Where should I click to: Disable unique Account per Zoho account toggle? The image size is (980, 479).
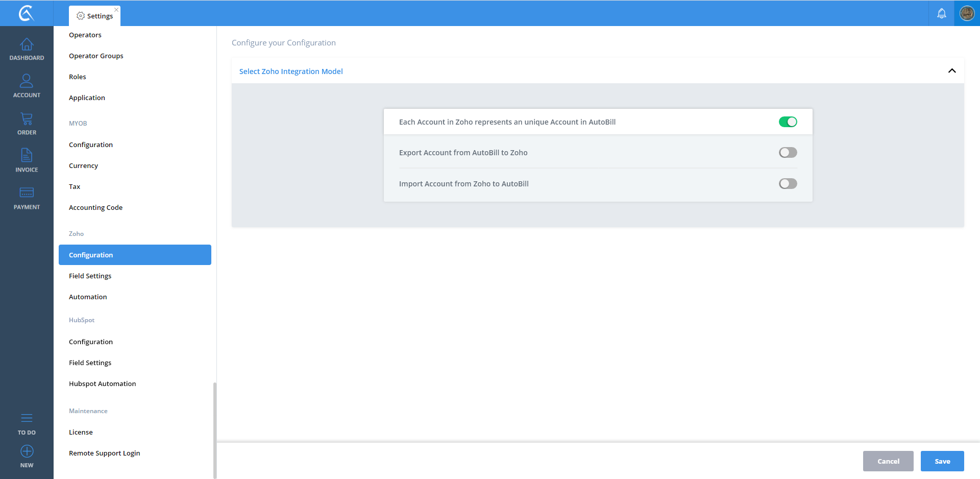coord(788,122)
